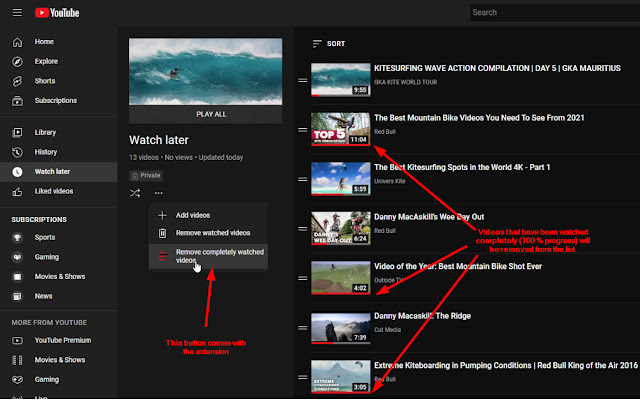Click the YouTube Premium icon
640x400 pixels.
click(x=17, y=340)
